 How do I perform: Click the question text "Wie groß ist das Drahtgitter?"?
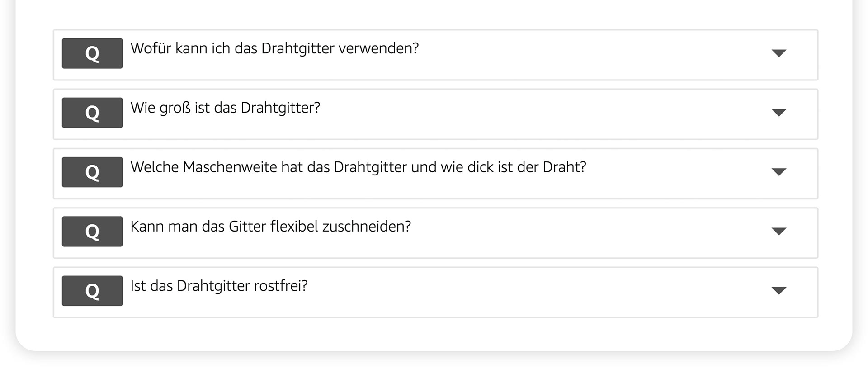[225, 108]
